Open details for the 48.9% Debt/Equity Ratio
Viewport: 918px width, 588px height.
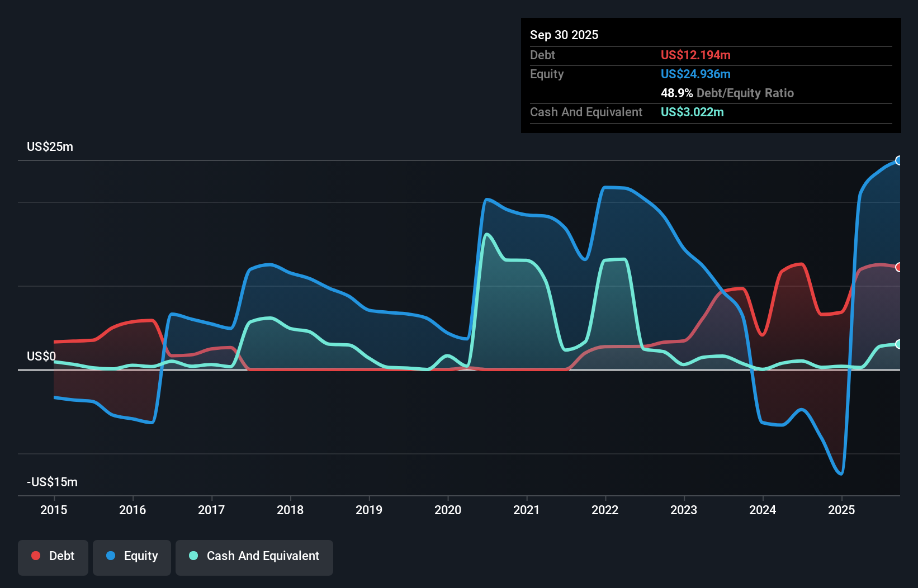point(727,93)
